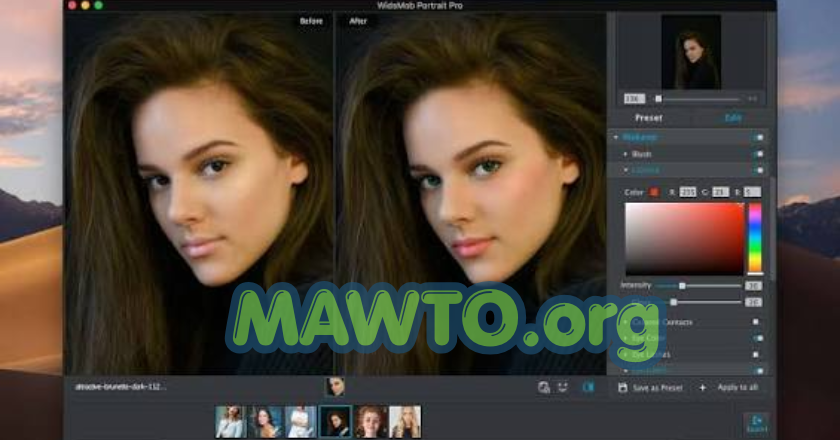Screen dimensions: 840x440
Task: Toggle the Lipstick switch
Action: pos(758,170)
